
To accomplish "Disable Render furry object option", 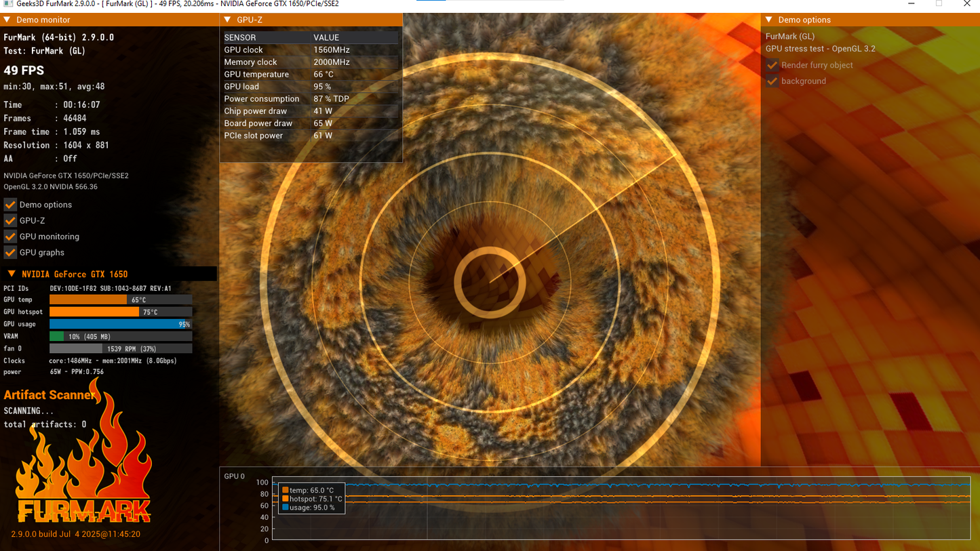I will pos(772,65).
